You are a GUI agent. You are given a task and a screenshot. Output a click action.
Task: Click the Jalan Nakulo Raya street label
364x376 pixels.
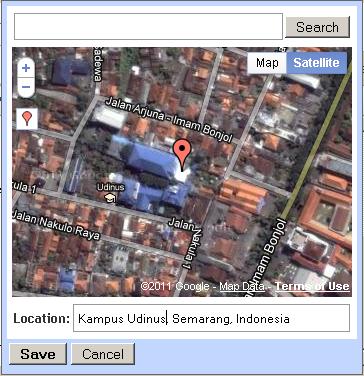(56, 225)
